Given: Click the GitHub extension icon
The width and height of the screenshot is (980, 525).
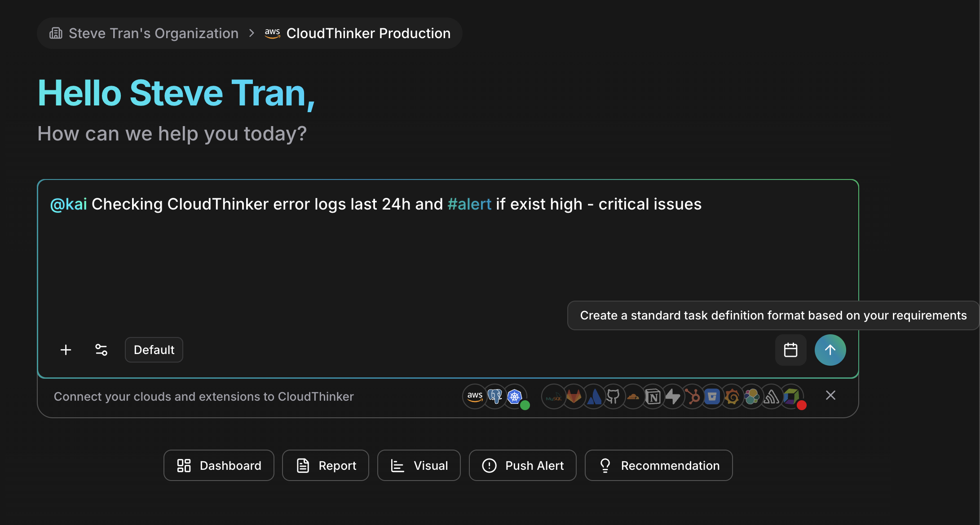Looking at the screenshot, I should (x=614, y=397).
